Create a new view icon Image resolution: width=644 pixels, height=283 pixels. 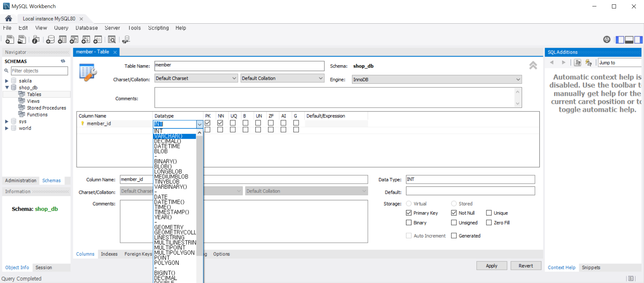(74, 40)
